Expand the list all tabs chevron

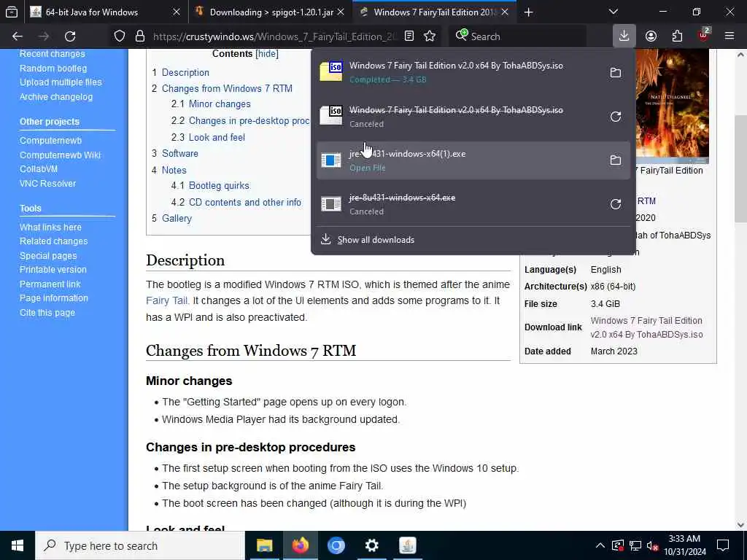pos(613,12)
